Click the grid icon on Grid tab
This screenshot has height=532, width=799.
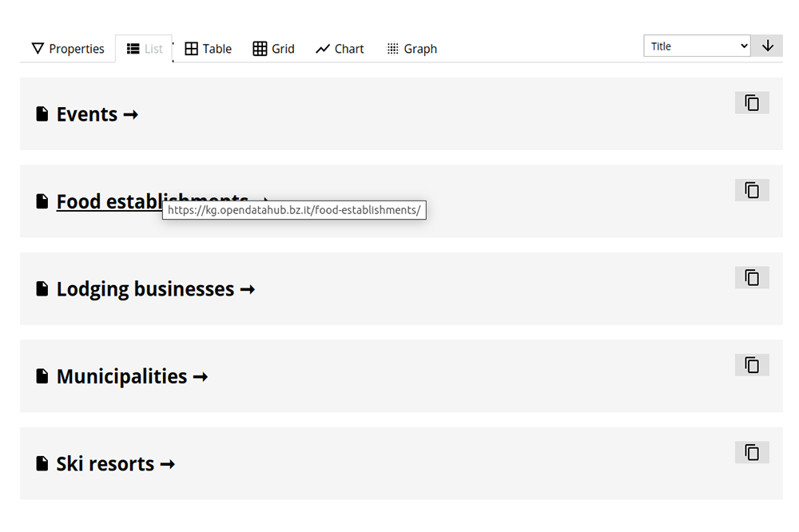pyautogui.click(x=260, y=49)
